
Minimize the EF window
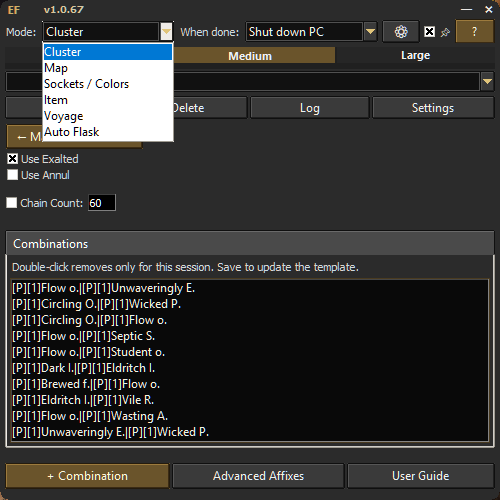(x=466, y=10)
